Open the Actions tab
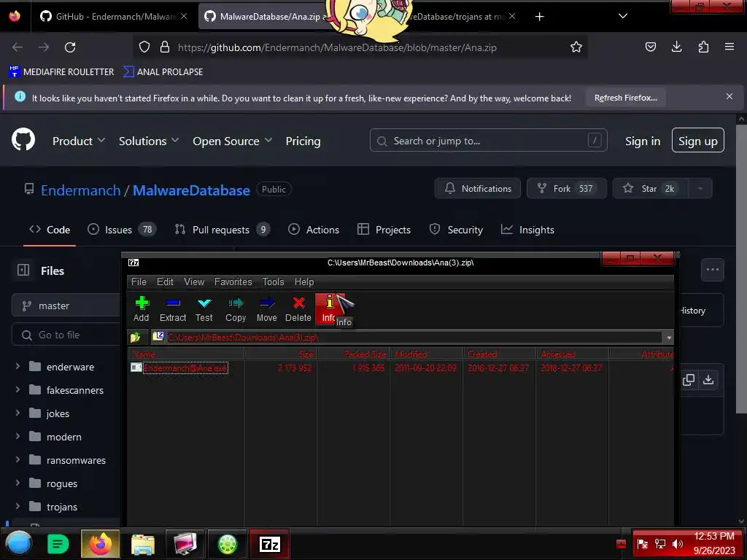Screen dimensions: 747x560 (314, 230)
